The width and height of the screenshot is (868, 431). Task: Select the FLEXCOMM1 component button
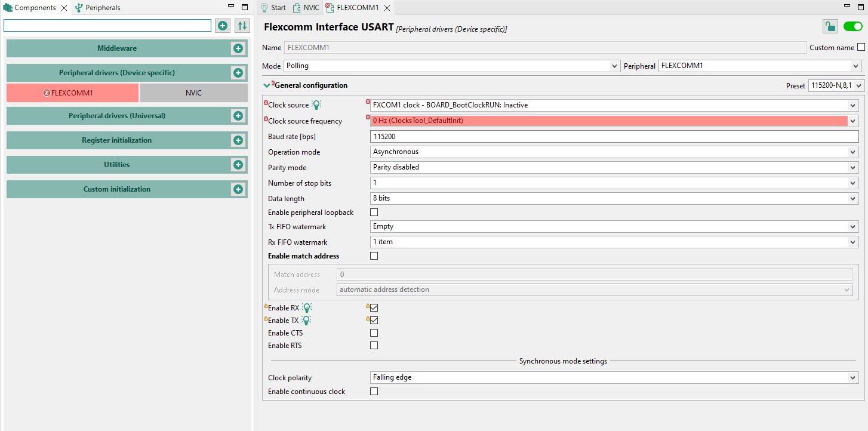pos(72,93)
